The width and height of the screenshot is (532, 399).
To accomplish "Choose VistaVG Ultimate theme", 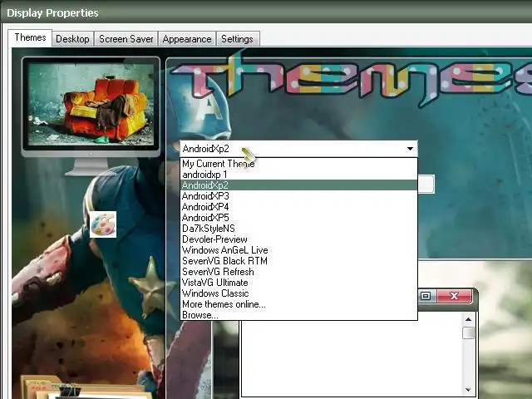I will click(298, 283).
